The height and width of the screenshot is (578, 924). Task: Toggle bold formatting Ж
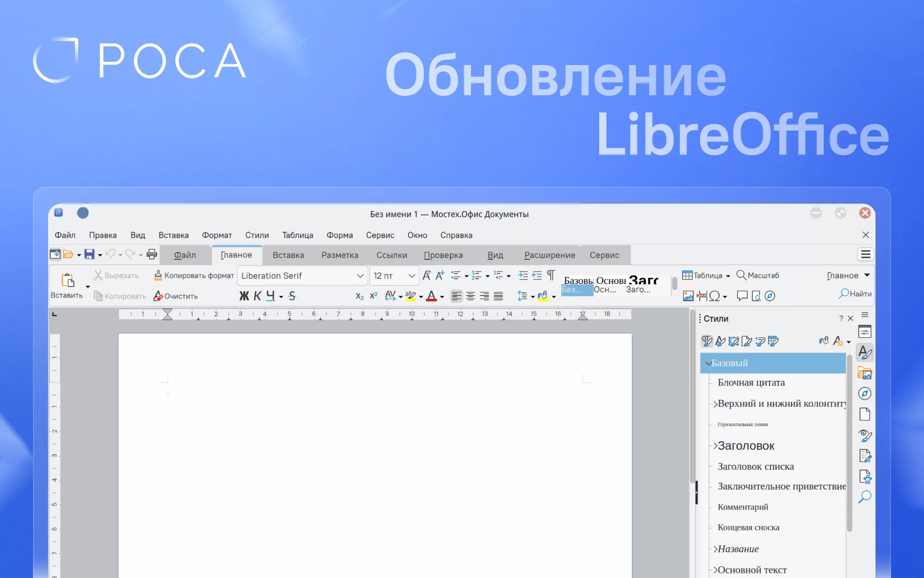(x=244, y=296)
